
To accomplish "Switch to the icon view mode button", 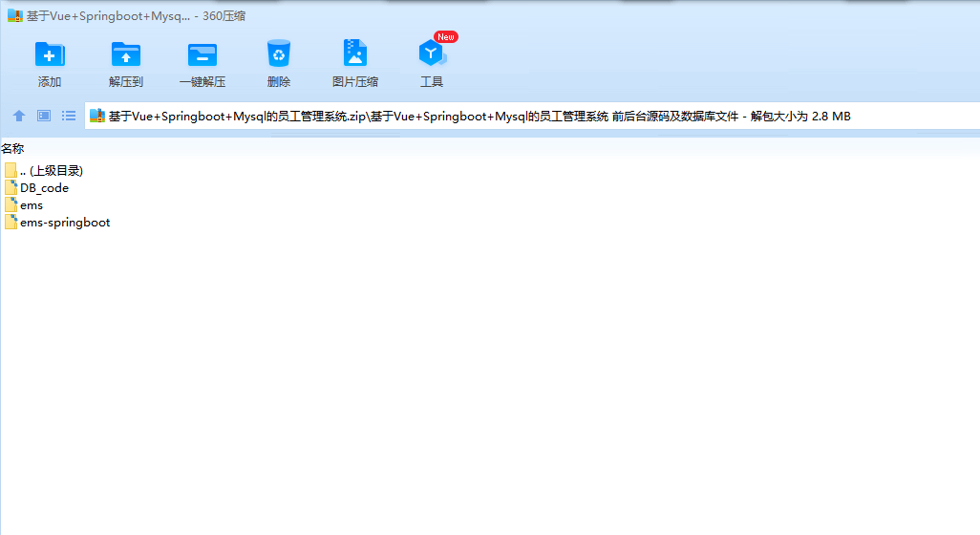I will point(44,116).
